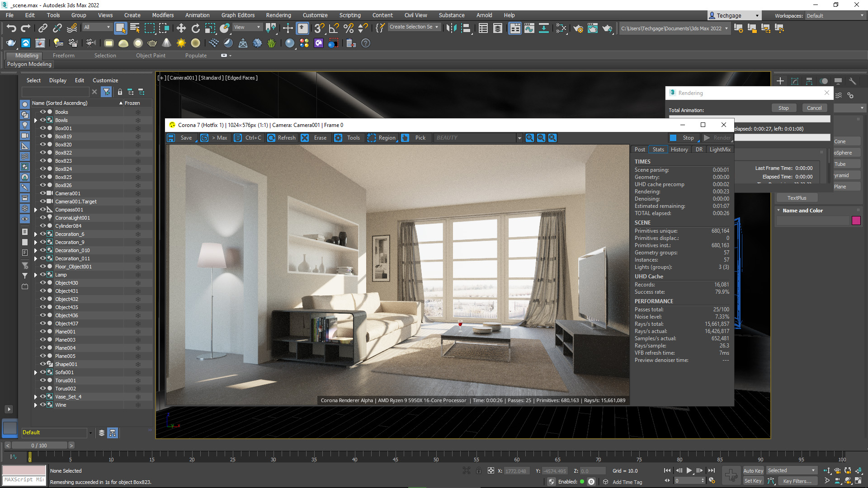Viewport: 868px width, 488px height.
Task: Open the DR tab
Action: [699, 150]
